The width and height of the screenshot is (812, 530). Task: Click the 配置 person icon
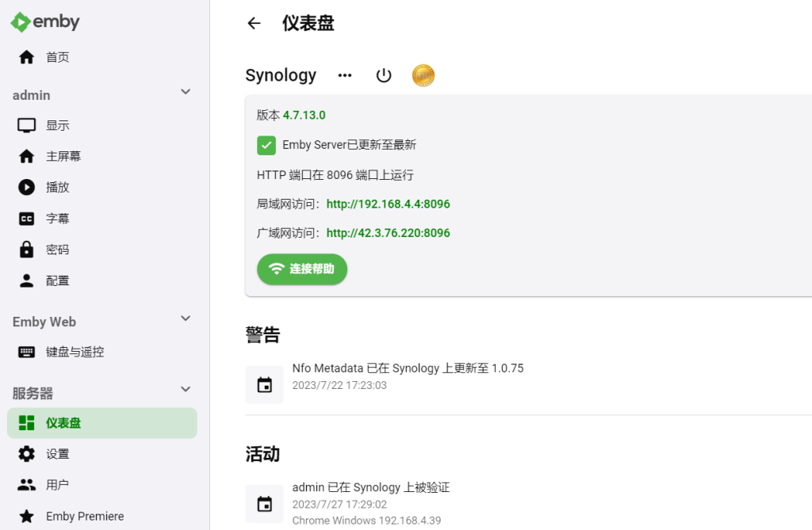click(x=26, y=280)
